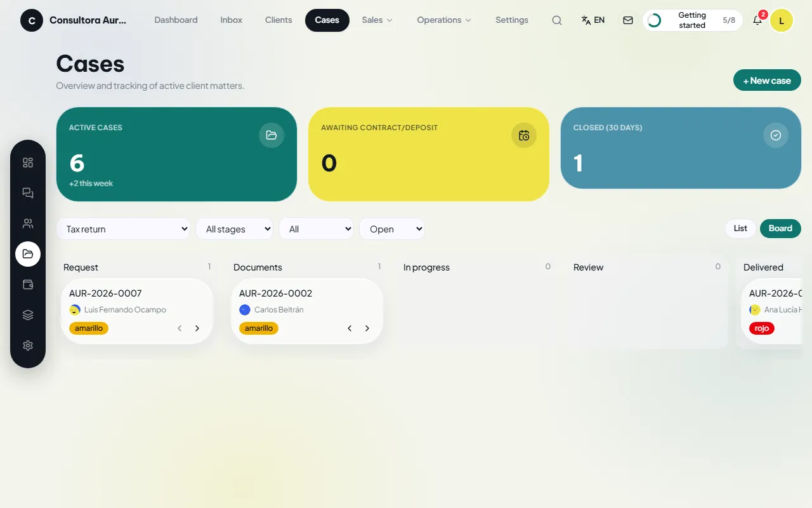Open chat messages icon in sidebar
812x508 pixels.
point(28,193)
